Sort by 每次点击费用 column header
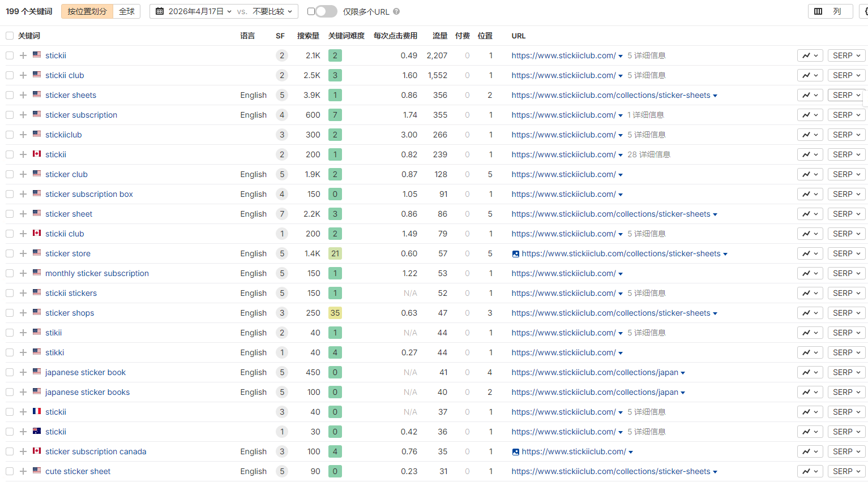Screen dimensions: 868x482 click(x=395, y=36)
